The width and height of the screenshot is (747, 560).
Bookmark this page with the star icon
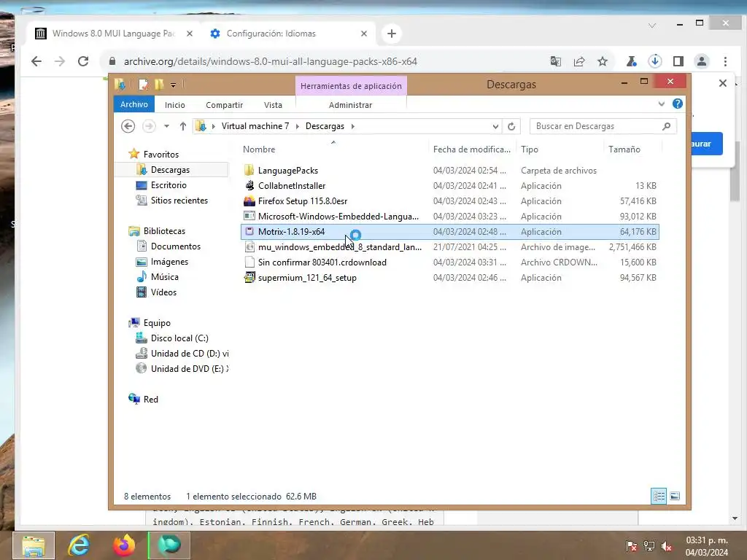[603, 61]
